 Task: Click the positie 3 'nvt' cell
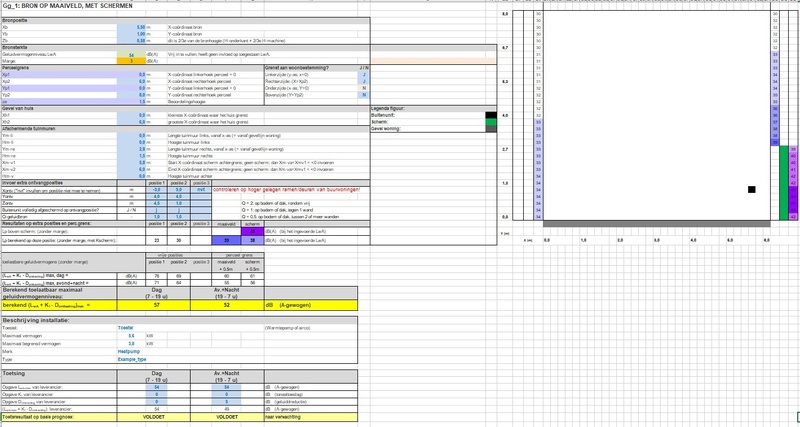click(x=201, y=190)
